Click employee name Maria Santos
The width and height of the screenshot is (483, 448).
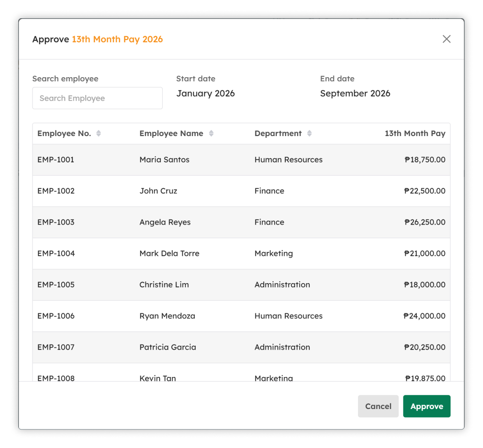coord(164,160)
